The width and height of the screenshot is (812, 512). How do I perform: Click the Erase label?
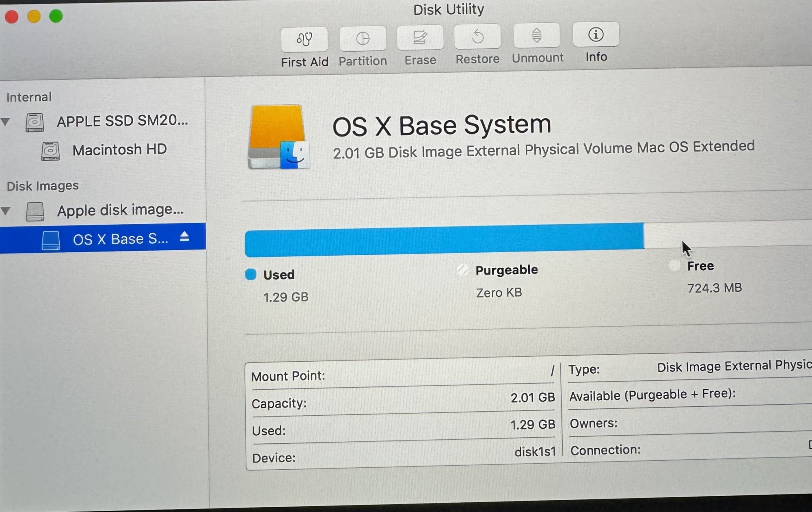click(420, 60)
